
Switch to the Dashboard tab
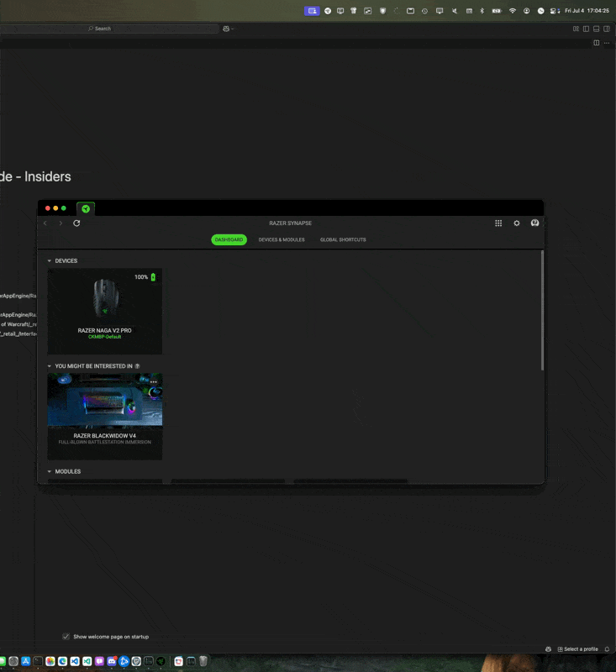(x=229, y=239)
